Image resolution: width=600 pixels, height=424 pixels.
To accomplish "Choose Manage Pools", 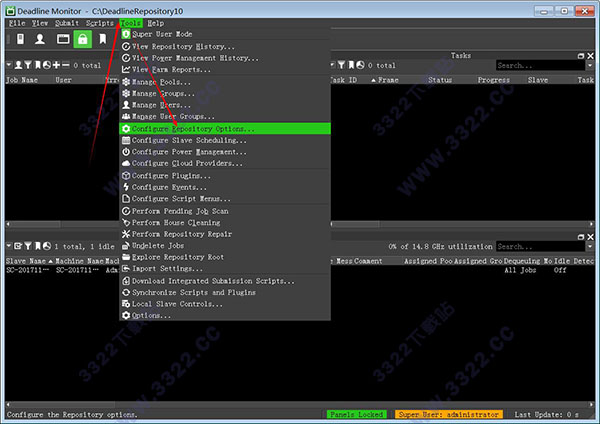I will pyautogui.click(x=225, y=82).
